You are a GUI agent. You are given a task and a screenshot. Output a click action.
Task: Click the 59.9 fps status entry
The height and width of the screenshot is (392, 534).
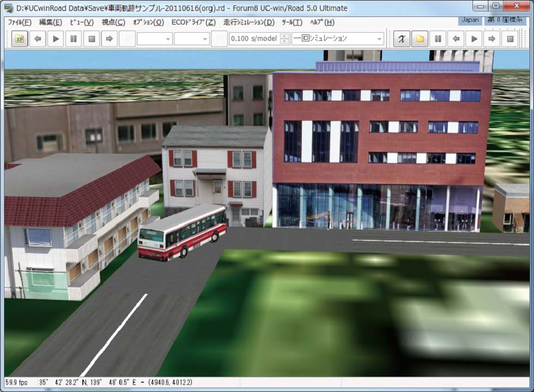tap(16, 382)
